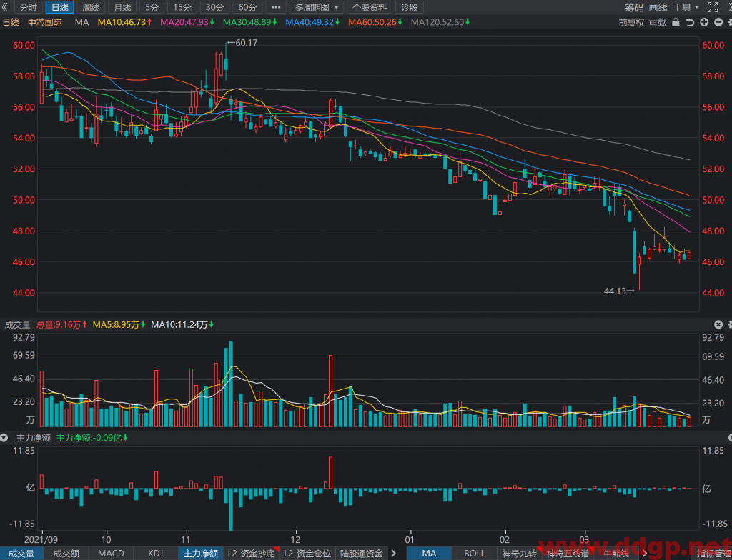Image resolution: width=732 pixels, height=560 pixels.
Task: Toggle the chart lock icon
Action: (x=676, y=22)
